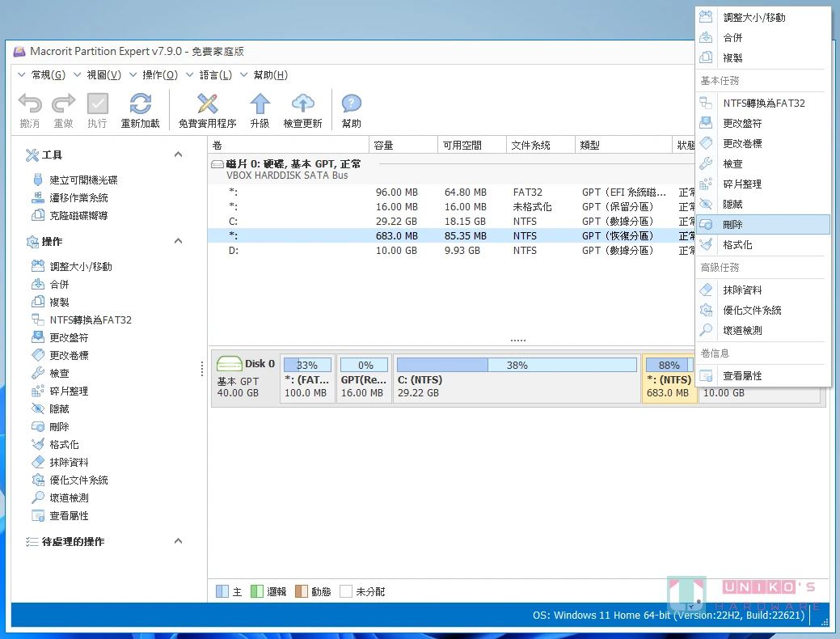Screen dimensions: 840x639
Task: Collapse the 待處理的操作 sidebar section
Action: point(179,541)
